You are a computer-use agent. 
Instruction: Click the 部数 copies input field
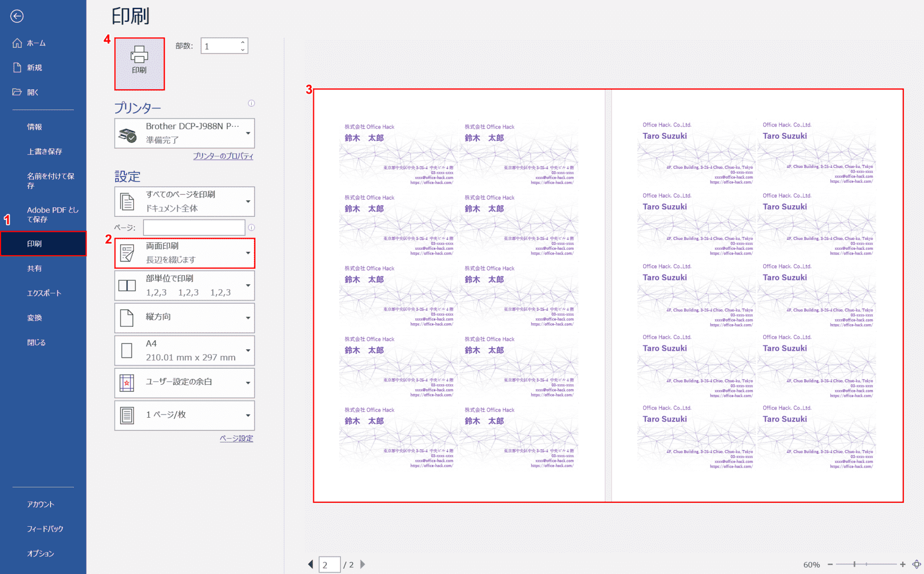point(220,46)
